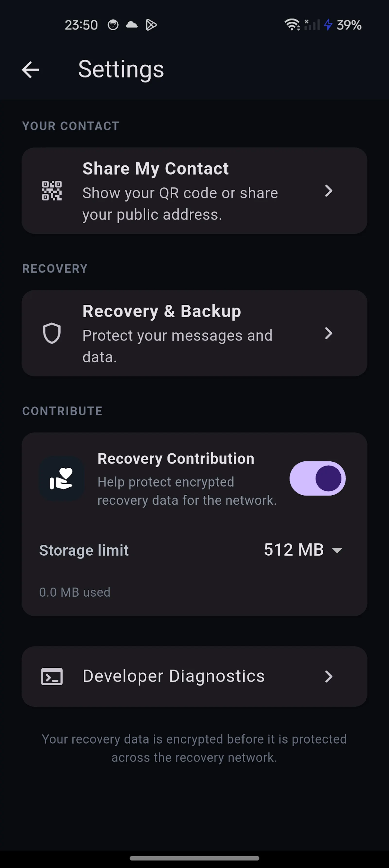Tap the hand-with-heart contribution icon

tap(61, 479)
